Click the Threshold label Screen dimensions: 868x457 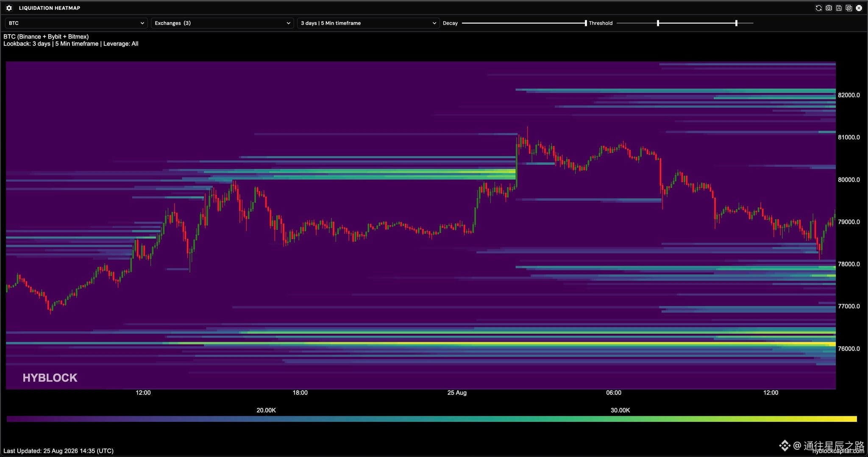(601, 23)
